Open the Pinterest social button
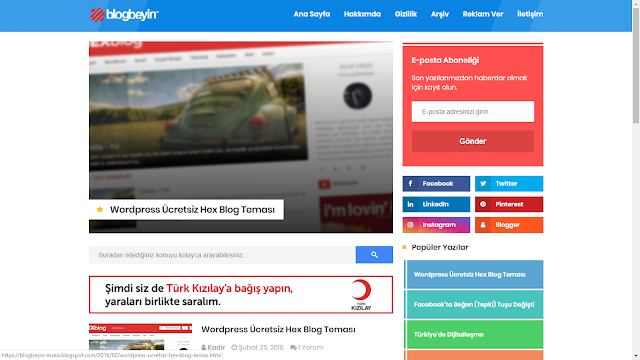 click(509, 204)
